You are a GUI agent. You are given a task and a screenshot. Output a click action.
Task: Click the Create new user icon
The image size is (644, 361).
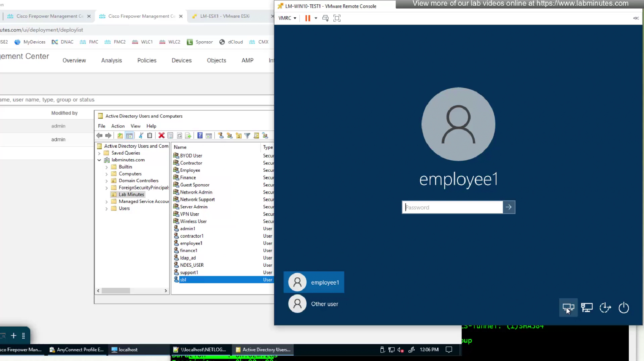(x=221, y=136)
